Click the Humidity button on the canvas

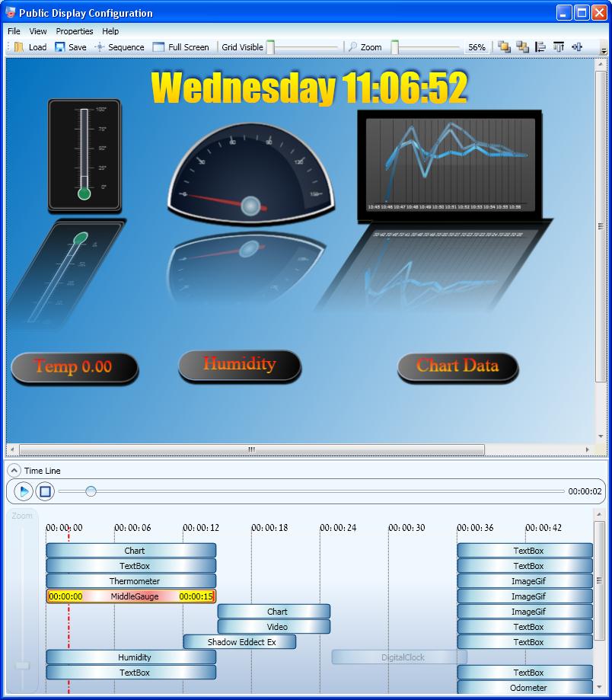[x=239, y=363]
